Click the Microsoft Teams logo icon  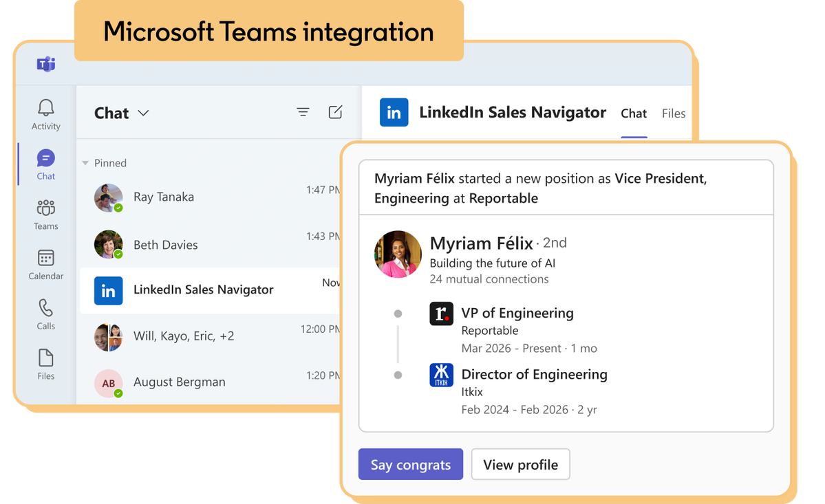click(x=46, y=64)
